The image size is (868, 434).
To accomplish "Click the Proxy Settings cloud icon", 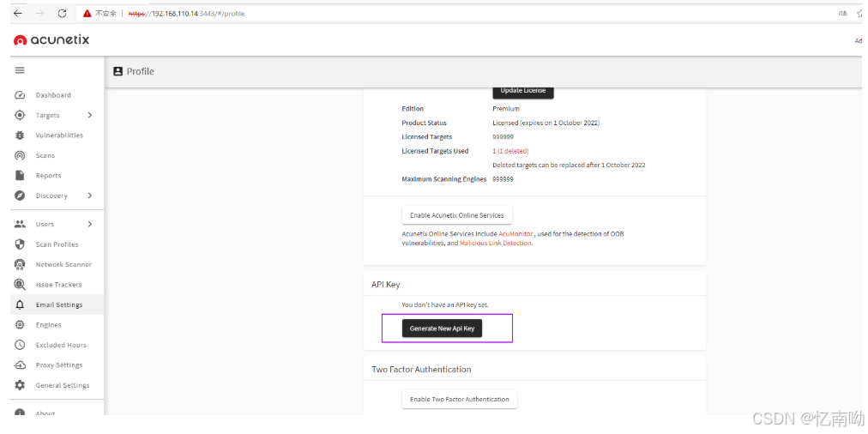I will click(20, 365).
